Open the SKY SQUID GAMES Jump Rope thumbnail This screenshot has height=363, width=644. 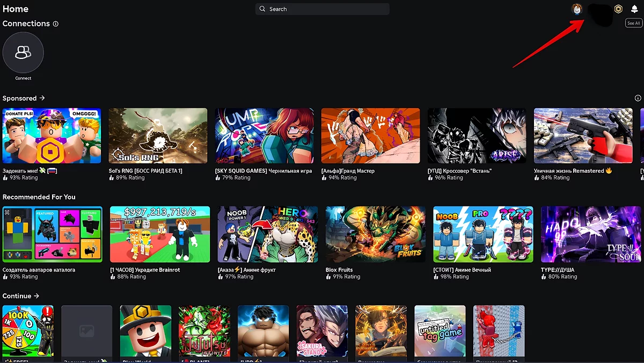(x=264, y=136)
